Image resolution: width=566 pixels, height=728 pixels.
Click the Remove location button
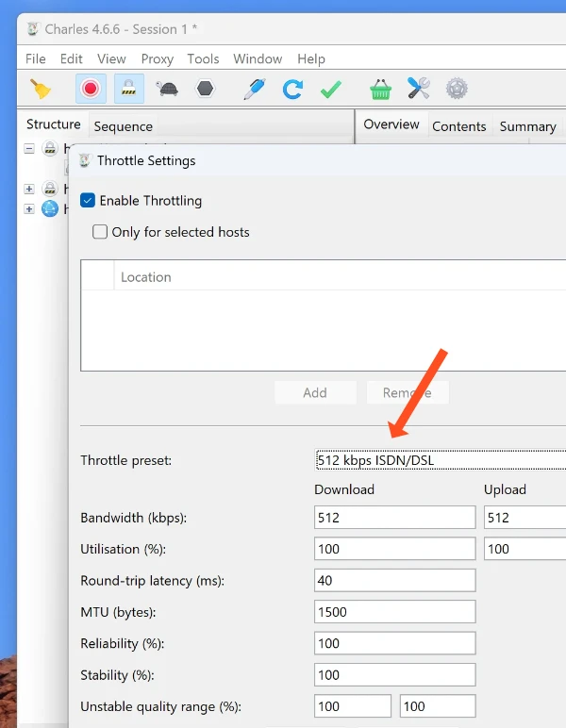[x=408, y=393]
